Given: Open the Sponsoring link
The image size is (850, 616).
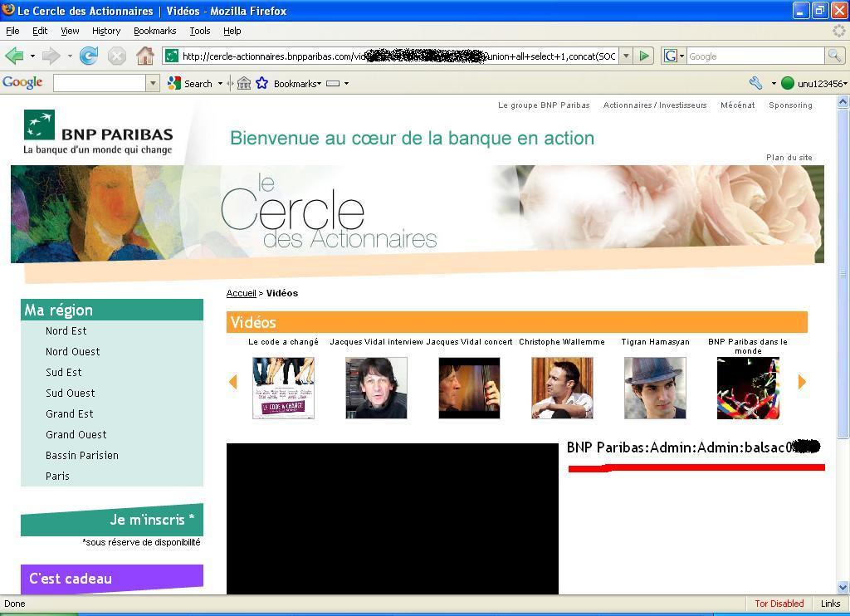Looking at the screenshot, I should 790,105.
